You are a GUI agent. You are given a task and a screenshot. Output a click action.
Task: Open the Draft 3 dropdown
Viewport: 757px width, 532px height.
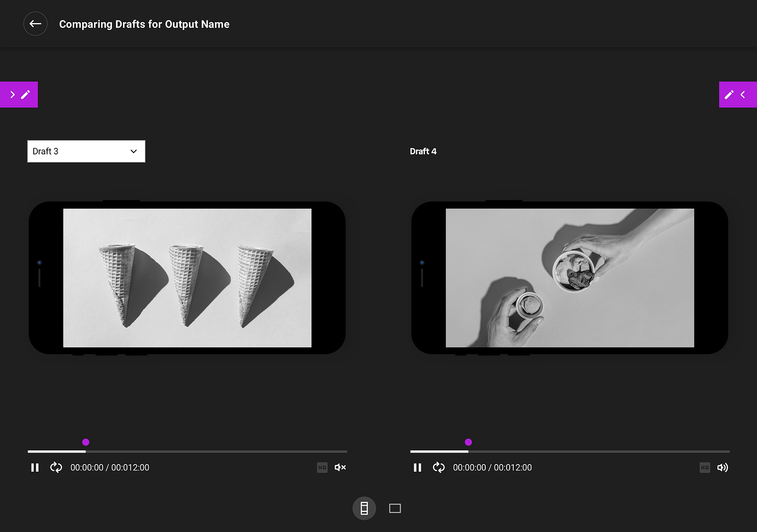pos(86,151)
